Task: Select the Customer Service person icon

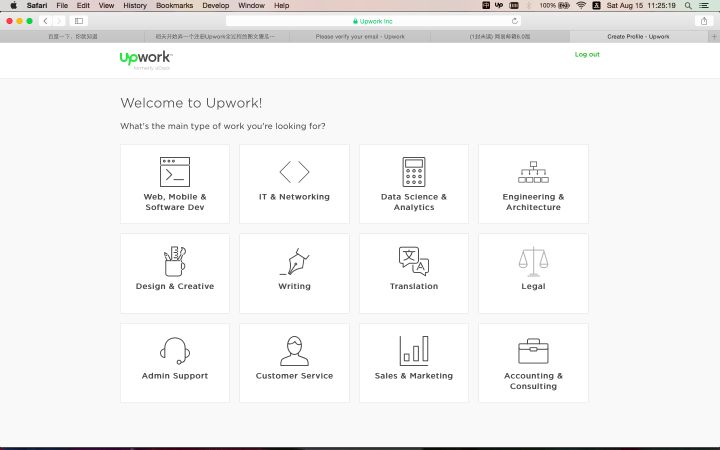Action: [x=294, y=350]
